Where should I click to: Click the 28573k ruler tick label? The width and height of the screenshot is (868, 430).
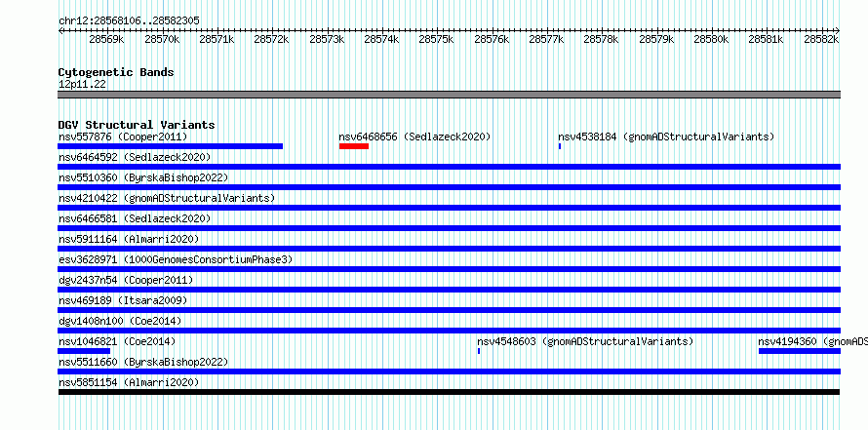[327, 40]
